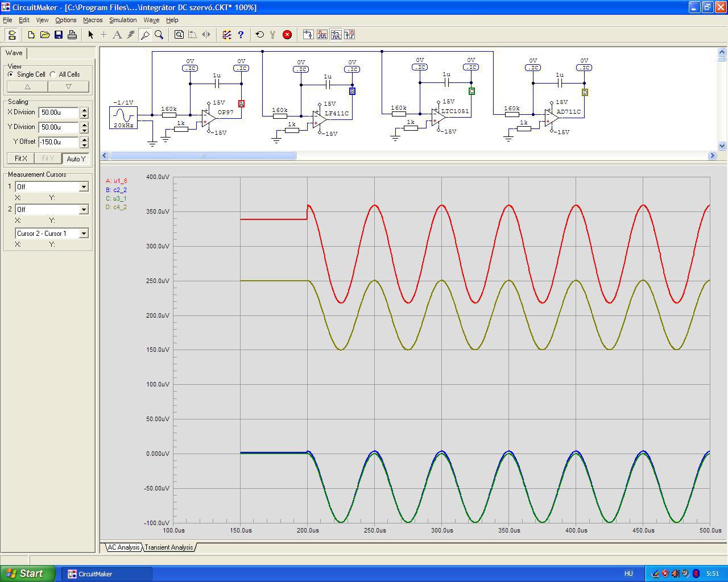Save circuit with floppy disk icon
The image size is (728, 582).
coord(59,35)
